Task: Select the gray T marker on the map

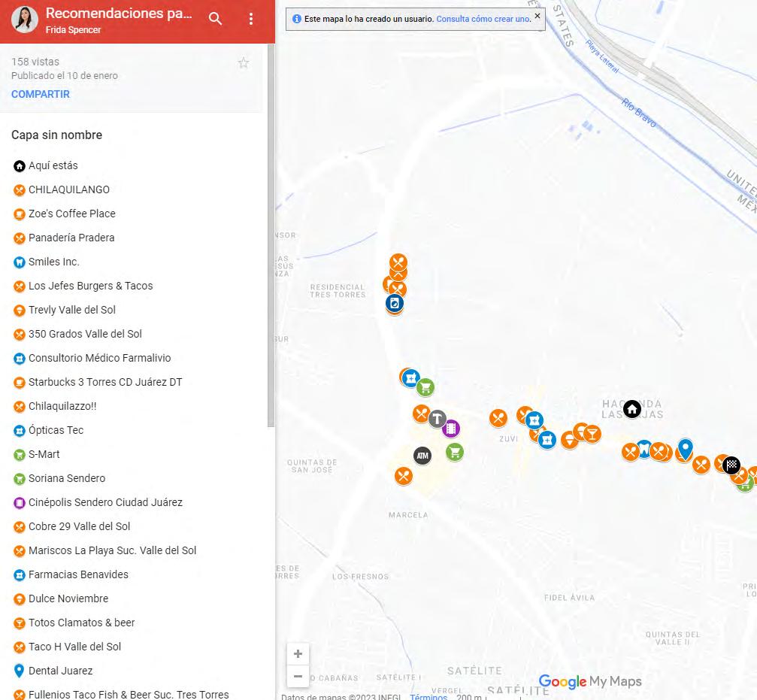Action: [x=438, y=419]
